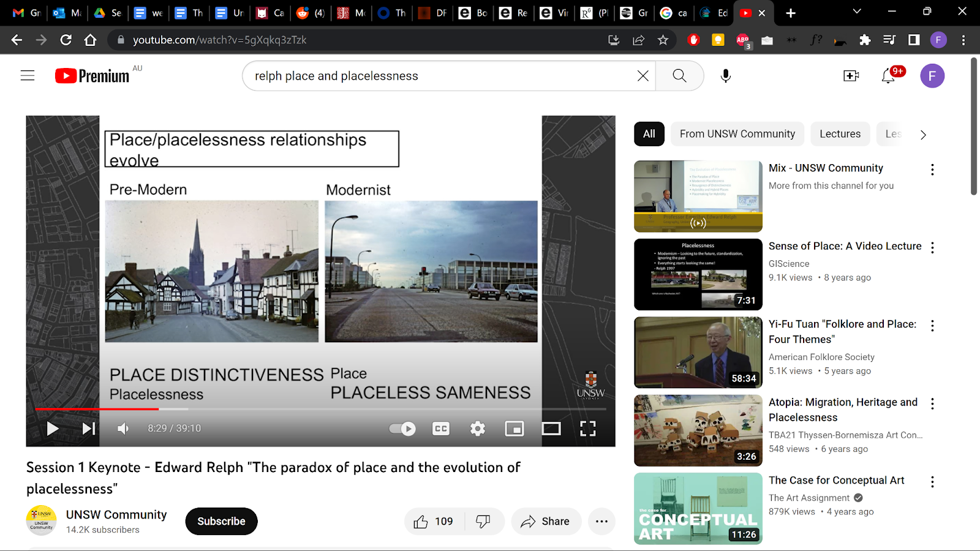Reload the page
980x551 pixels.
click(66, 40)
